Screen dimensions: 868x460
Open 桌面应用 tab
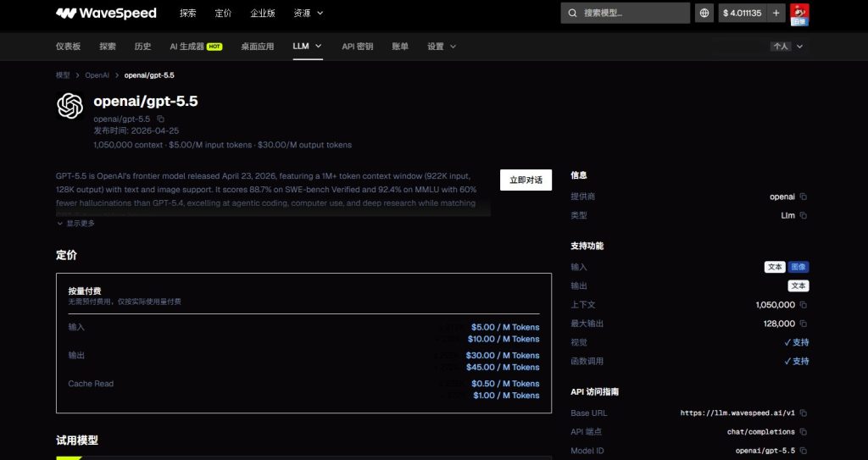click(258, 47)
